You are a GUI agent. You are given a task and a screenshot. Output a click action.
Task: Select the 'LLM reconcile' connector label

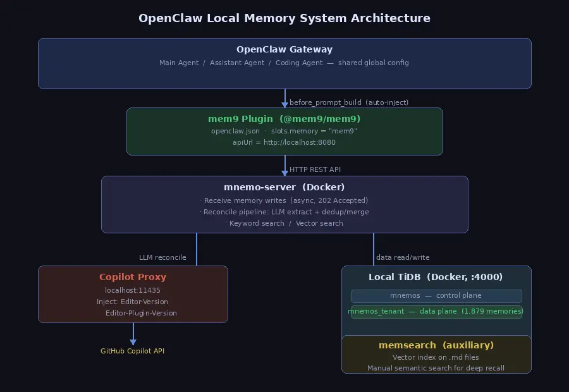click(162, 257)
